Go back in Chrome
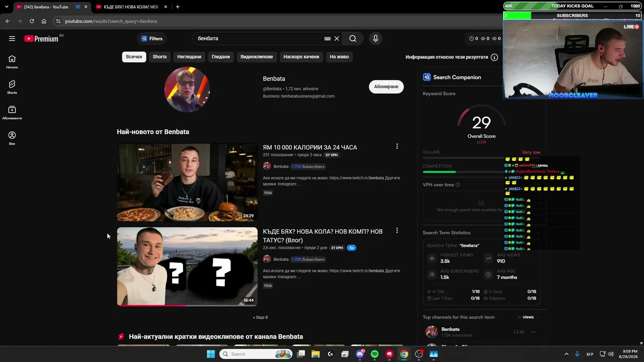Screen dimensions: 644x362 8,21
